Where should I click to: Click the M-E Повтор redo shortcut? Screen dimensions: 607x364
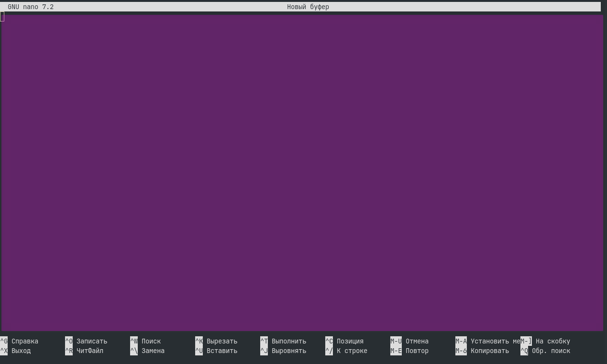[409, 351]
